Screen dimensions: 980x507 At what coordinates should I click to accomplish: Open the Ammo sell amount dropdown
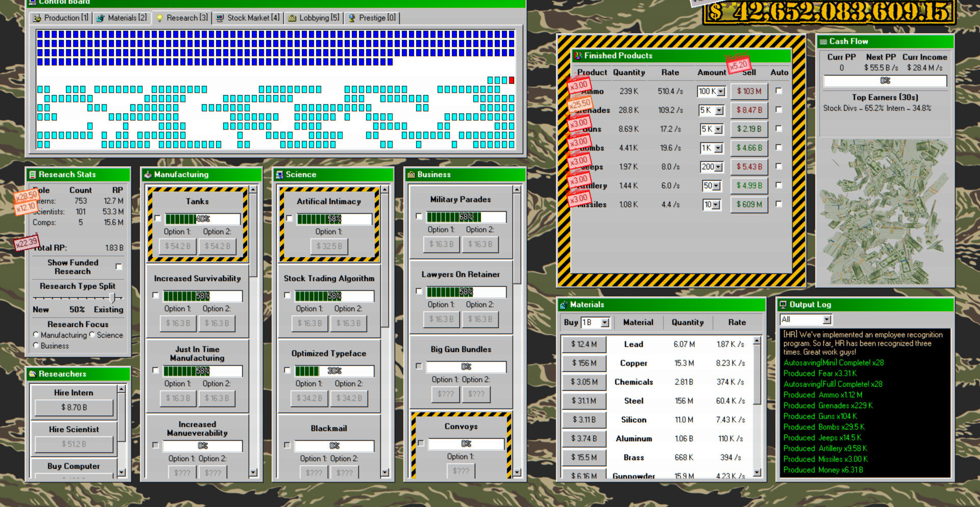[x=721, y=91]
